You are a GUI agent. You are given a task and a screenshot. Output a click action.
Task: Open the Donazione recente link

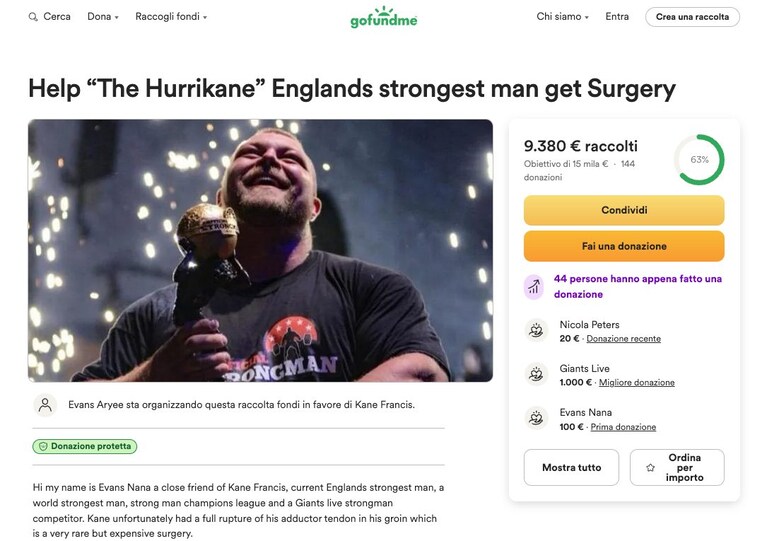click(623, 338)
